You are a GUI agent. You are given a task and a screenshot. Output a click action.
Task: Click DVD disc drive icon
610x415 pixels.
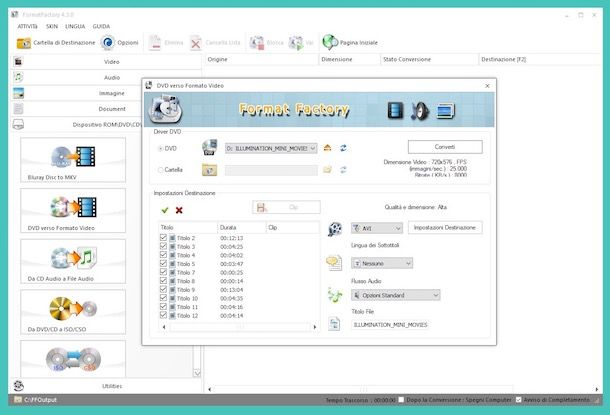click(x=210, y=147)
